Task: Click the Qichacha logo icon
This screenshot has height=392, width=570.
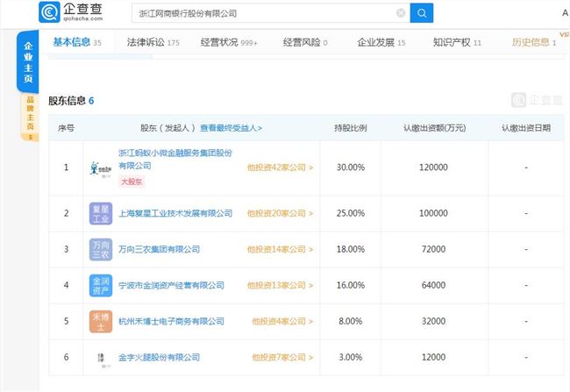Action: [49, 12]
